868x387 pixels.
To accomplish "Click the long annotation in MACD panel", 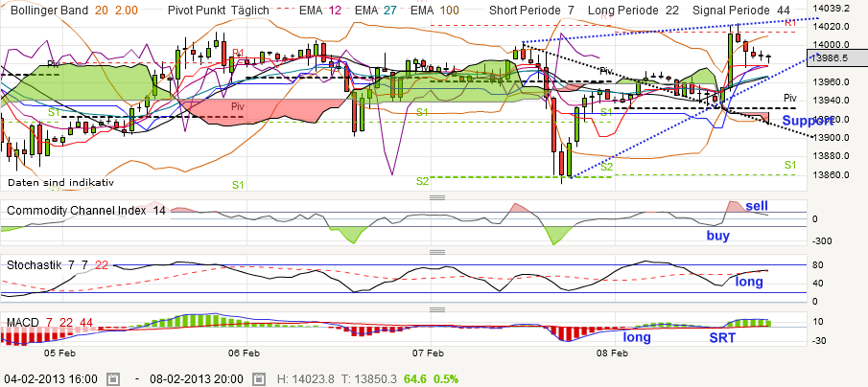I will click(x=637, y=337).
